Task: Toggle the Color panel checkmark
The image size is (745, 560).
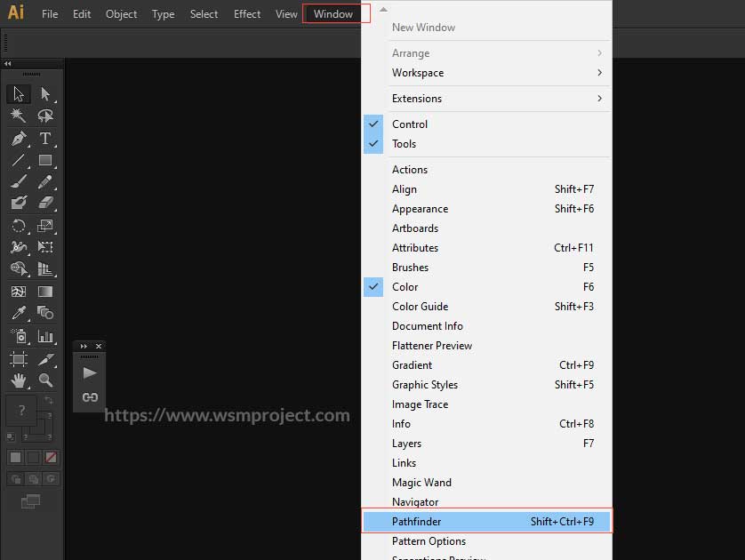Action: pos(373,287)
